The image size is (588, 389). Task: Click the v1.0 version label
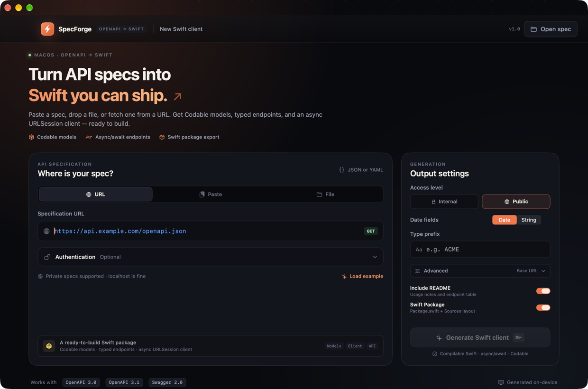[x=514, y=29]
